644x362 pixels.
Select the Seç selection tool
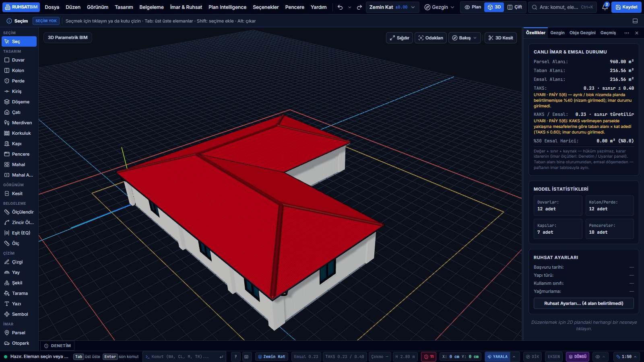19,41
